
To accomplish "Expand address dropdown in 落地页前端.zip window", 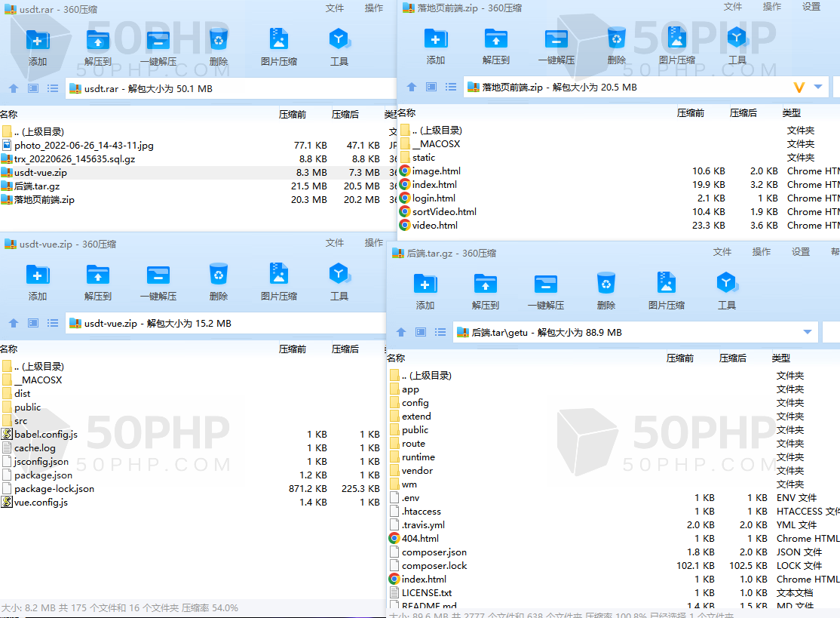I will click(818, 88).
